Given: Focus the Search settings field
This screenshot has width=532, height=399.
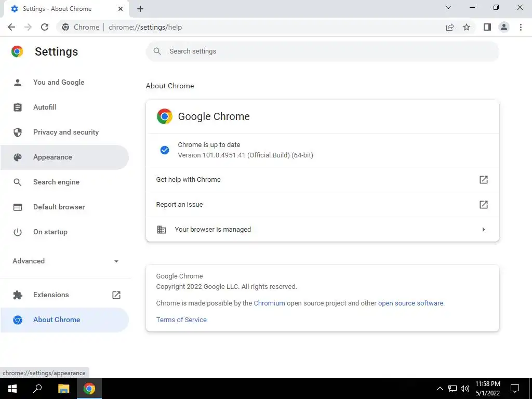Looking at the screenshot, I should coord(322,51).
